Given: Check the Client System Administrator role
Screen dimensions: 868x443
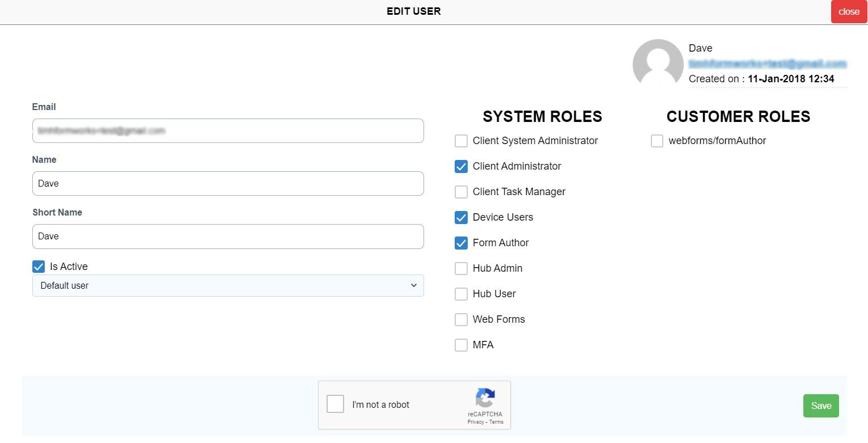Looking at the screenshot, I should click(461, 141).
